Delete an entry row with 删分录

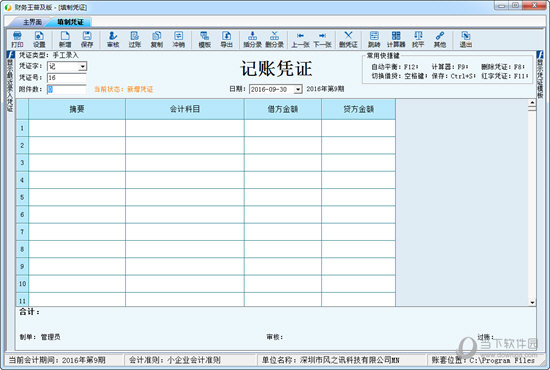[x=274, y=39]
